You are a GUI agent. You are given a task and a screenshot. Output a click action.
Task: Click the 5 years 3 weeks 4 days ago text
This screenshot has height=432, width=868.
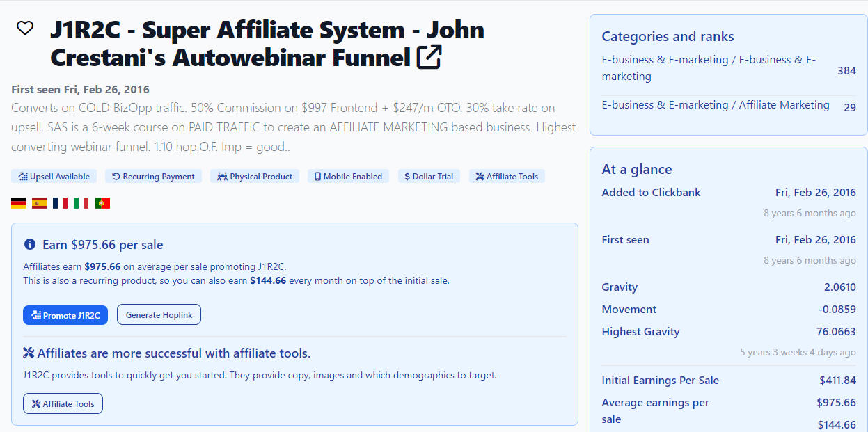click(x=798, y=353)
